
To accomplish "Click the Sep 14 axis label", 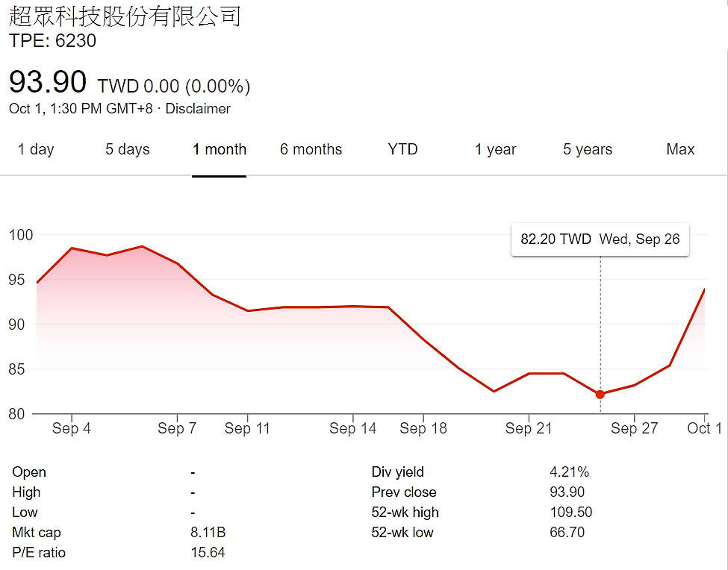I will pyautogui.click(x=353, y=428).
